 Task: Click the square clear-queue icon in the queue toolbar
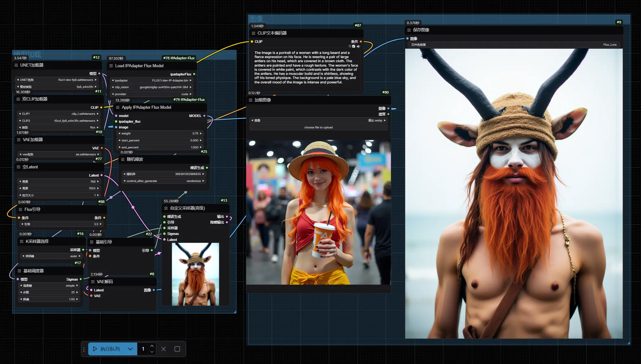[x=177, y=349]
